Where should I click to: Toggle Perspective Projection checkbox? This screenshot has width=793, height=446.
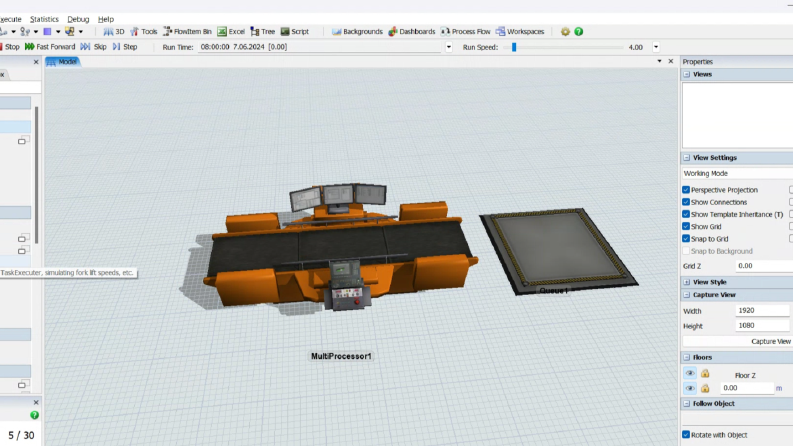point(686,190)
